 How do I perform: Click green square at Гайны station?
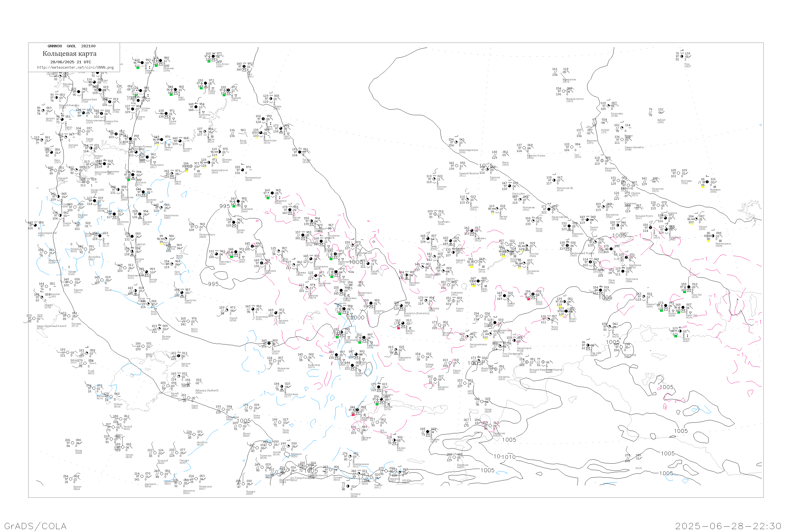coord(201,88)
